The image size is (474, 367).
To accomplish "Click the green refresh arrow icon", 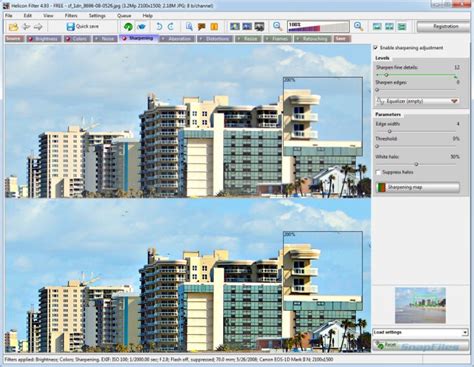I will [128, 27].
